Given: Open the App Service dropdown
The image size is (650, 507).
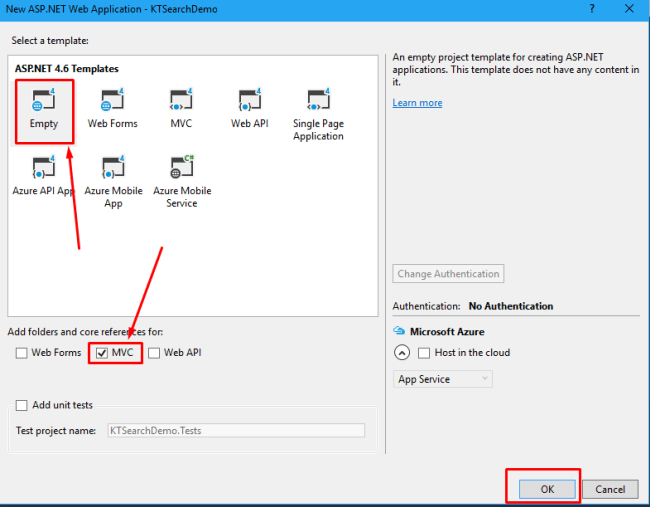Looking at the screenshot, I should [x=443, y=379].
